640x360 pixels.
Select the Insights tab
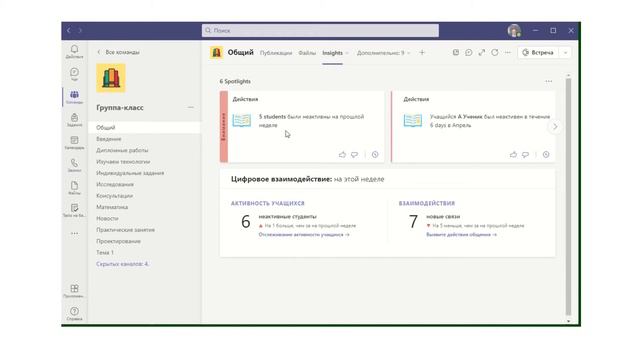332,53
